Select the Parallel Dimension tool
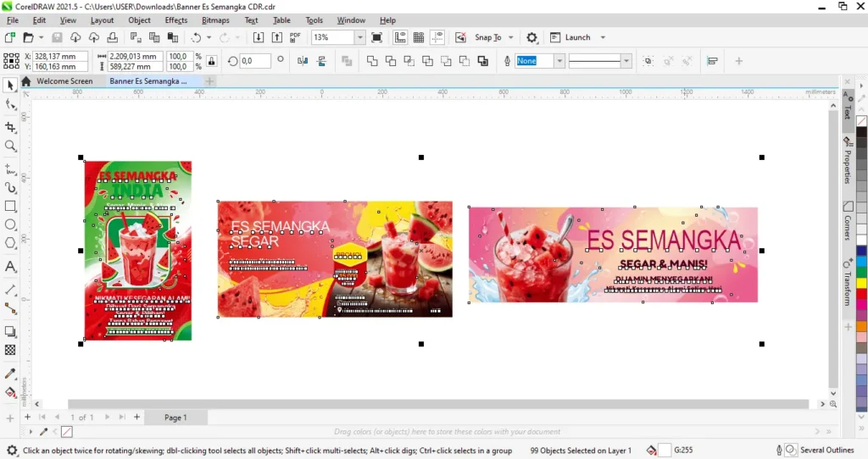868x459 pixels. pos(10,290)
